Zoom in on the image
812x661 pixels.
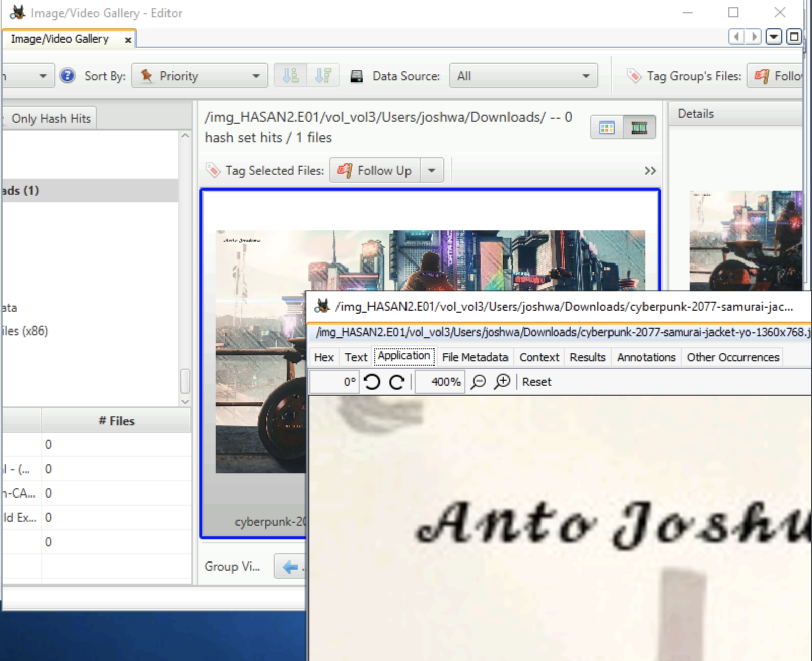tap(502, 382)
